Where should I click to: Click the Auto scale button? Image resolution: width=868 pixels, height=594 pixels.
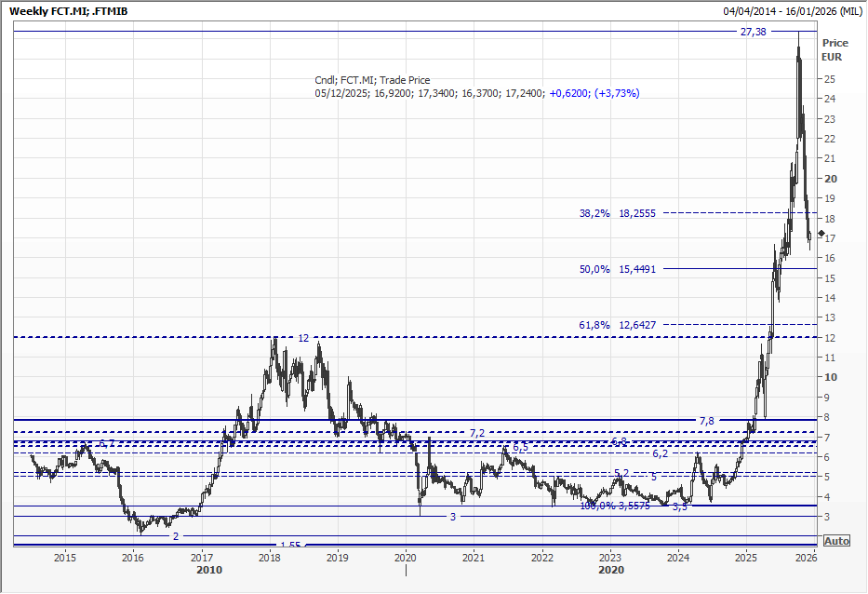tap(836, 541)
